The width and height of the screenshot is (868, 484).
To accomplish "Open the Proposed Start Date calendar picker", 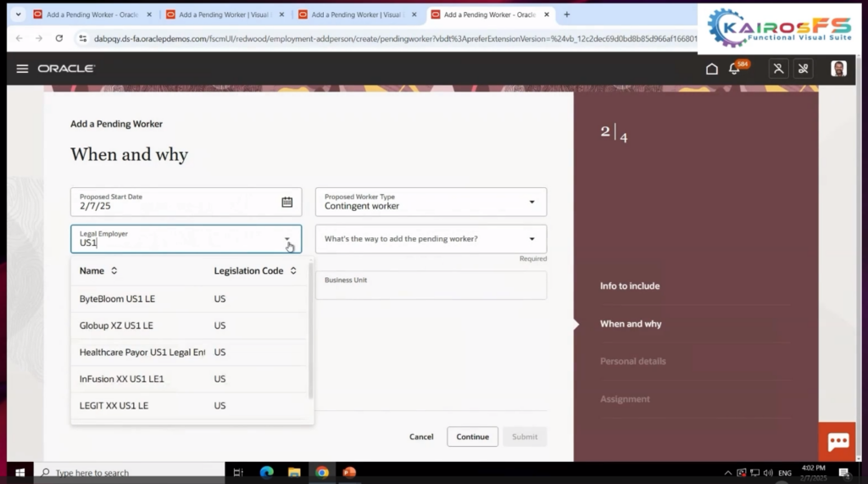I will pos(287,202).
